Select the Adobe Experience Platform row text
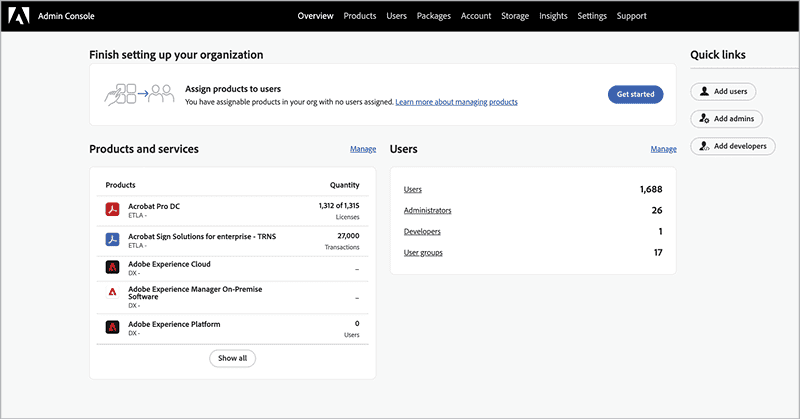This screenshot has height=419, width=800. coord(174,324)
